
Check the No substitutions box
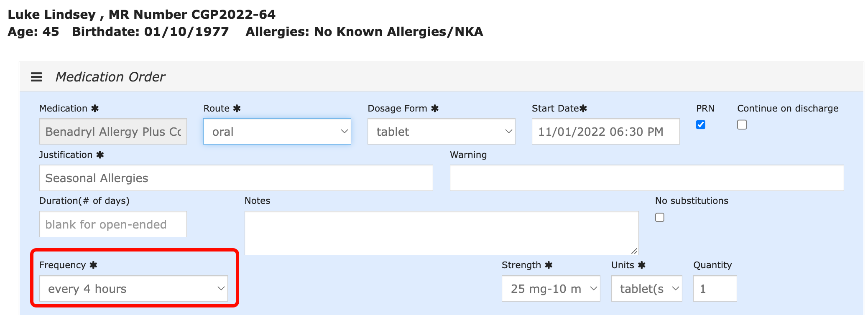tap(660, 218)
